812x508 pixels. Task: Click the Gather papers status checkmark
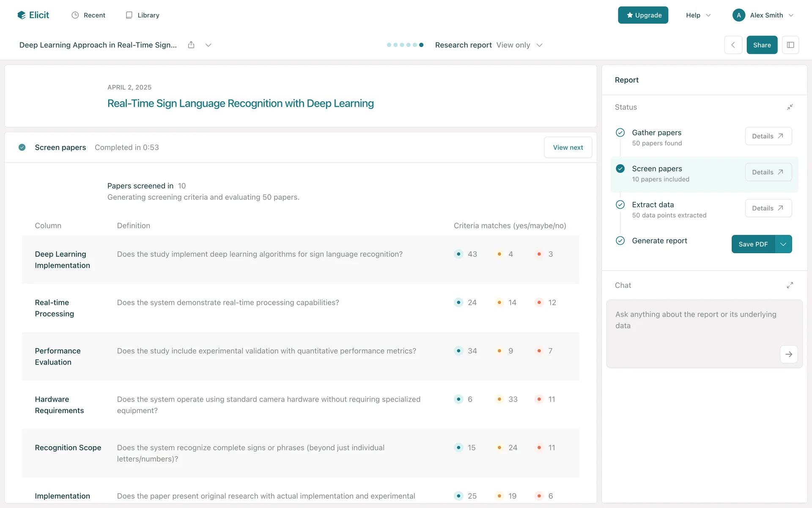pyautogui.click(x=620, y=133)
